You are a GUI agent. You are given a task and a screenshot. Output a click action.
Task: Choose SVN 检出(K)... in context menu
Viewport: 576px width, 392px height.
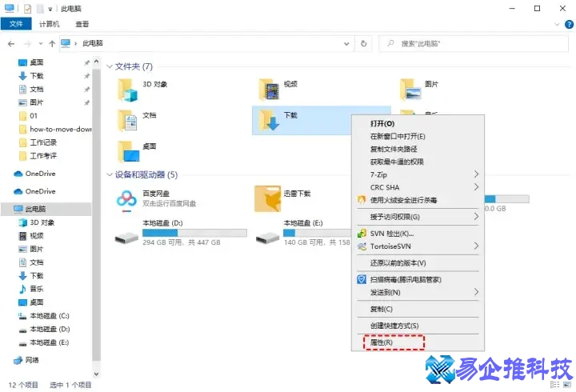point(391,234)
